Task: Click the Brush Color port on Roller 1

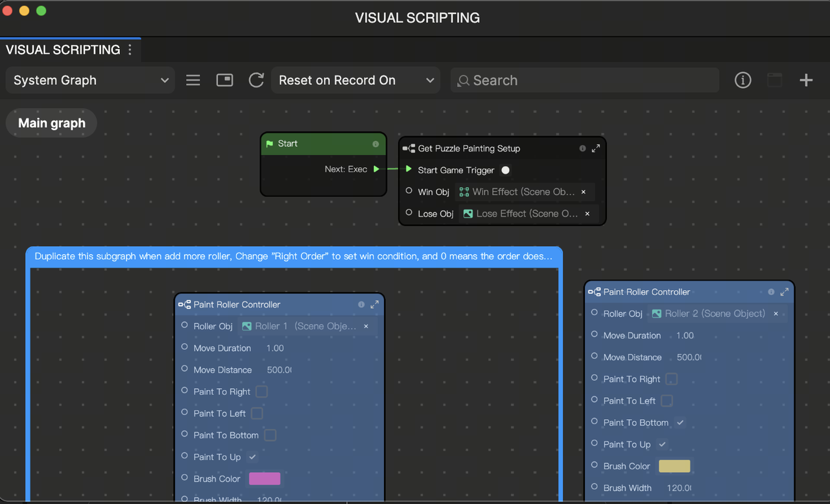Action: (185, 478)
